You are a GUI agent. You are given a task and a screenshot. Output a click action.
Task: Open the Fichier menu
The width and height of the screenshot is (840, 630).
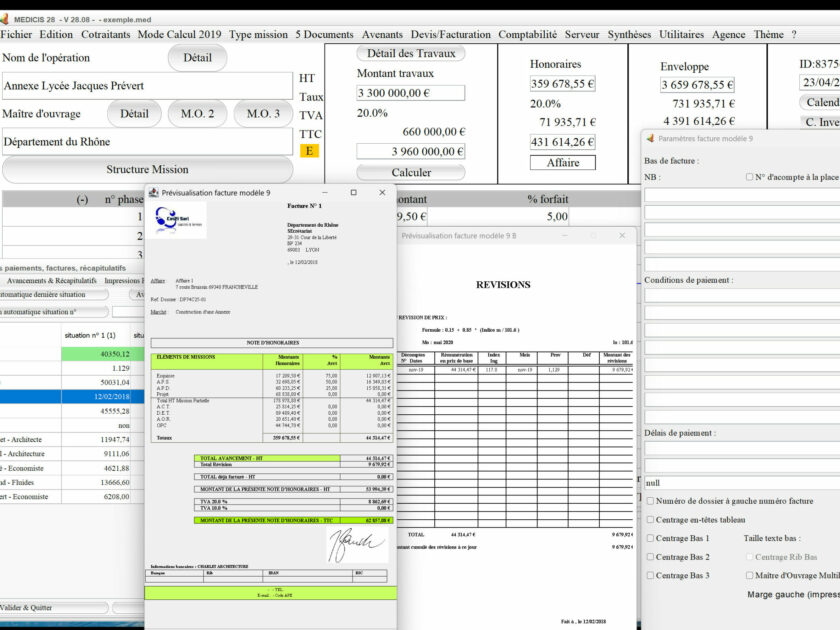point(16,34)
